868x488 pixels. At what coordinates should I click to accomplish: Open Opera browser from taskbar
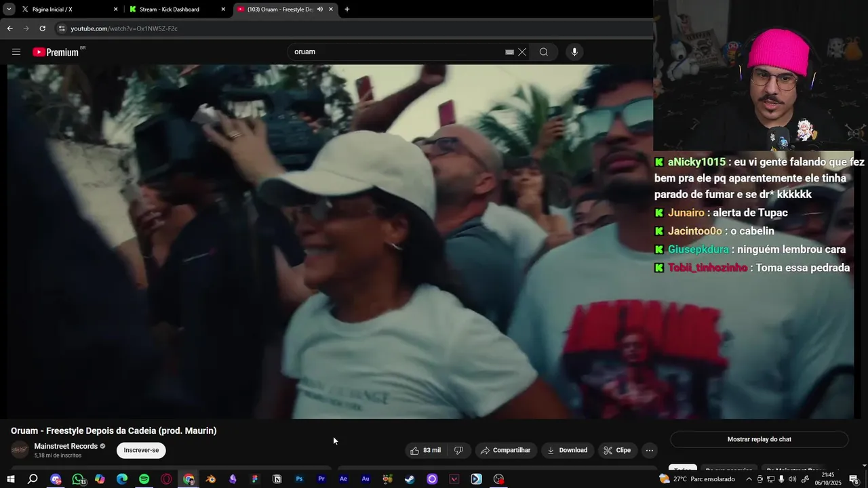pyautogui.click(x=167, y=479)
